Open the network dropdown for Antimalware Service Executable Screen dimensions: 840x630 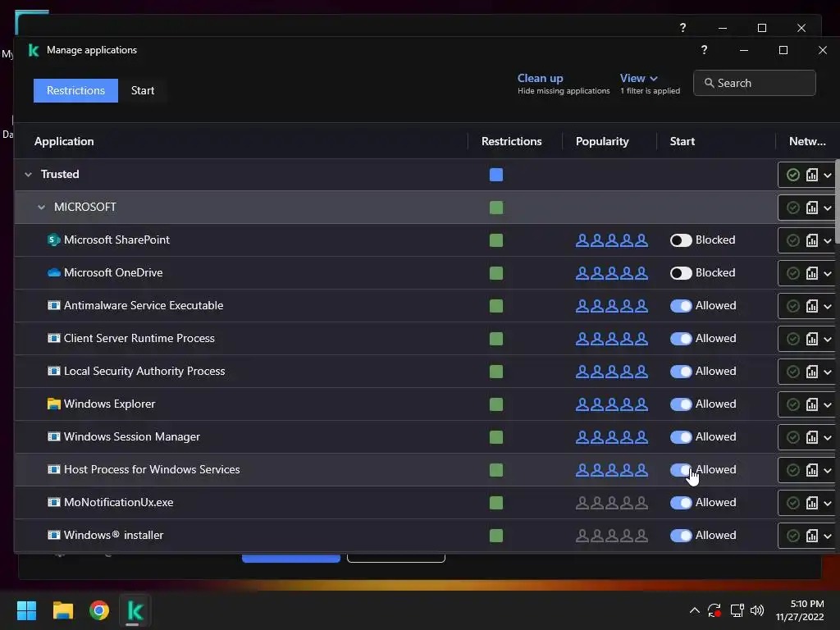(x=827, y=307)
